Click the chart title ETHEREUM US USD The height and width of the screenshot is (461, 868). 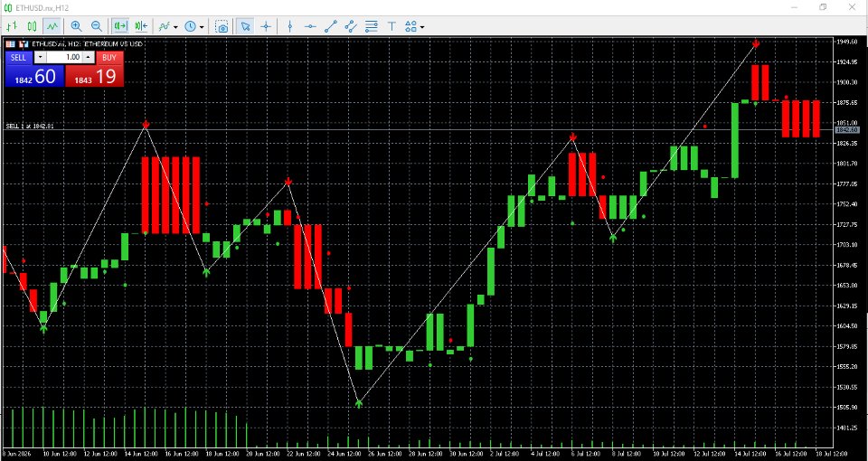[x=115, y=43]
